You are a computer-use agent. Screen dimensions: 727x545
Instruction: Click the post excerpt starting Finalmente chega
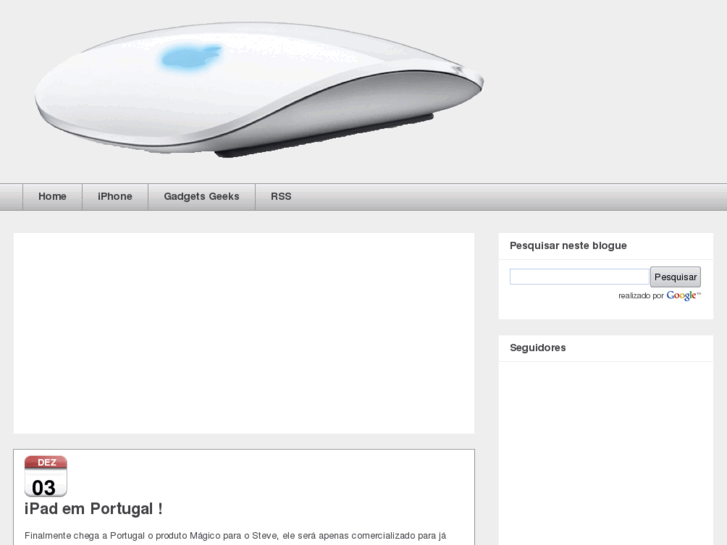click(235, 536)
